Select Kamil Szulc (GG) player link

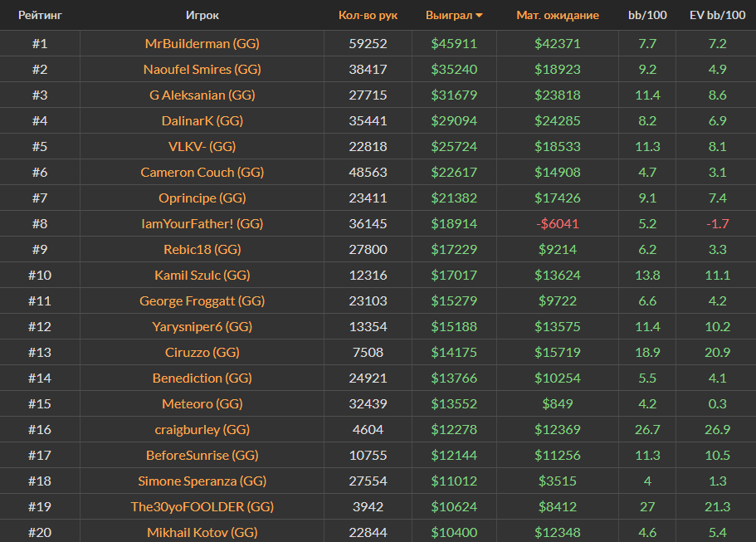202,275
